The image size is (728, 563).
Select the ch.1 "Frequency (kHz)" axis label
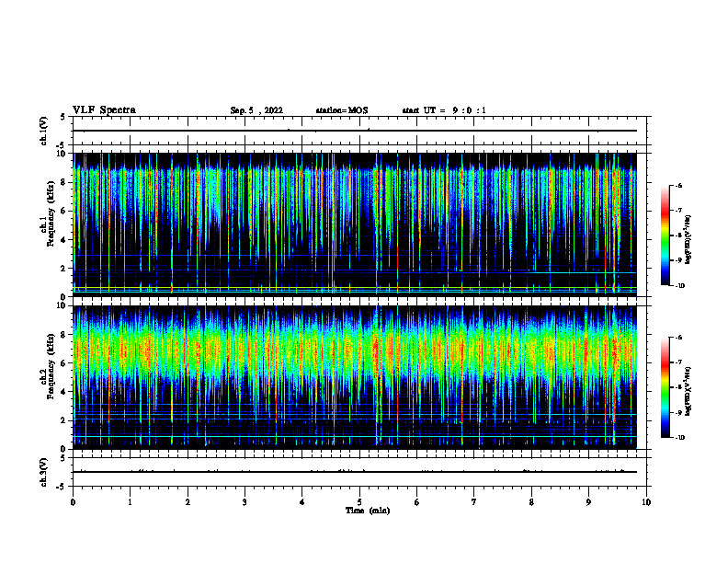click(51, 213)
